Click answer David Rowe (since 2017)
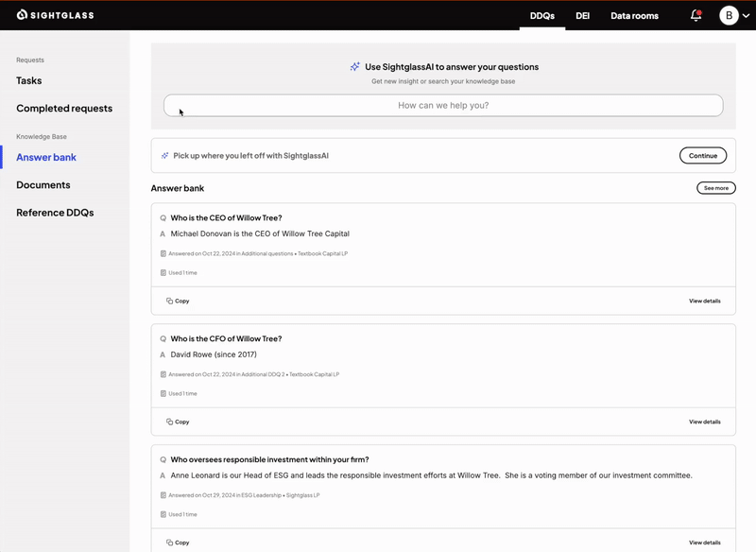 click(x=214, y=354)
